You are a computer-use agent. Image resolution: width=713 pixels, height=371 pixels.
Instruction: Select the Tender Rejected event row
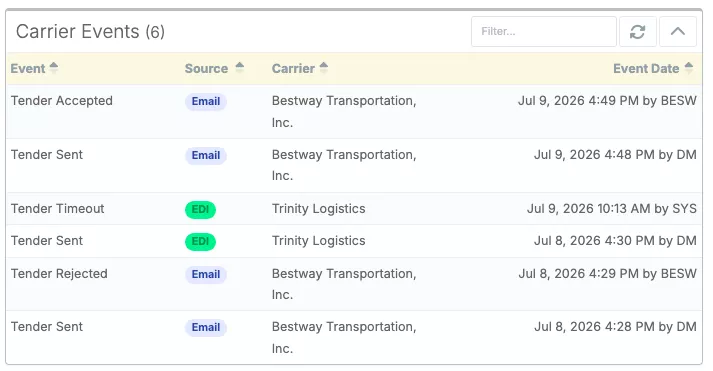click(x=354, y=284)
